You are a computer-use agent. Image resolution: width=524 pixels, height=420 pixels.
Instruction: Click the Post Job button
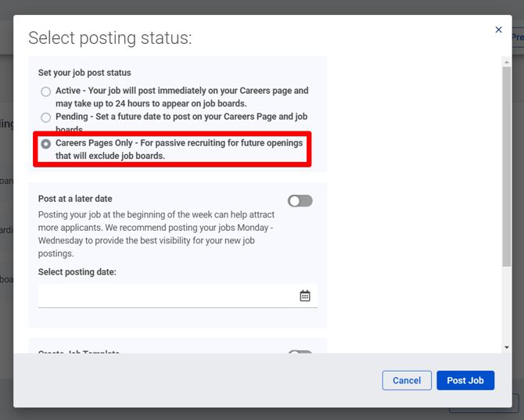click(465, 380)
